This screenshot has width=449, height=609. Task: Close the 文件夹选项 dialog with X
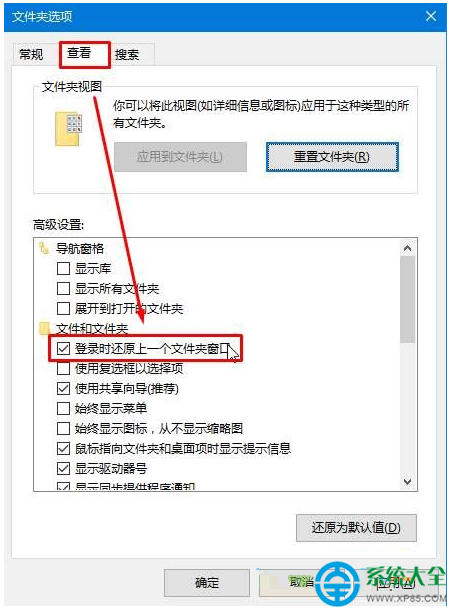pyautogui.click(x=431, y=16)
